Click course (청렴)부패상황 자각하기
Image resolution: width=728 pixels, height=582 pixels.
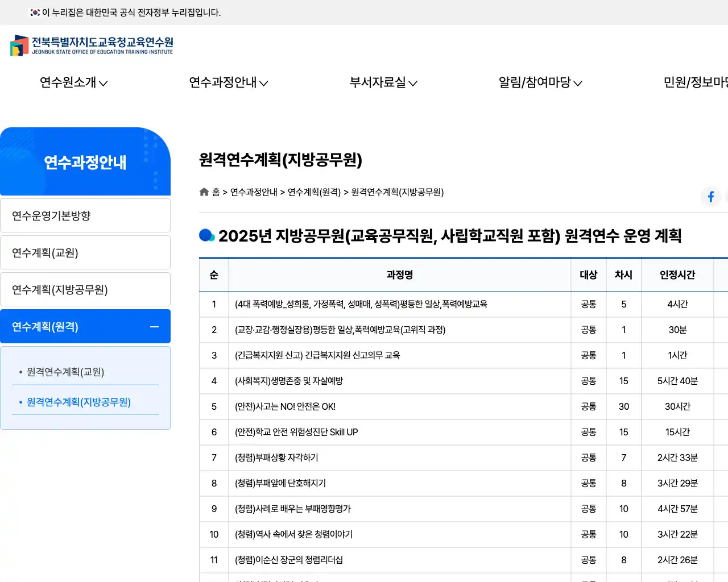[276, 458]
